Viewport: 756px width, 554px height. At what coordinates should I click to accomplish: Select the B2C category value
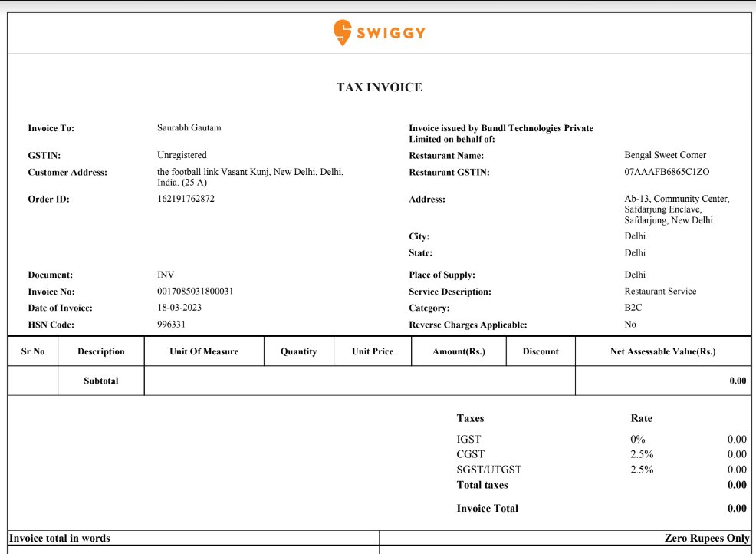click(633, 308)
